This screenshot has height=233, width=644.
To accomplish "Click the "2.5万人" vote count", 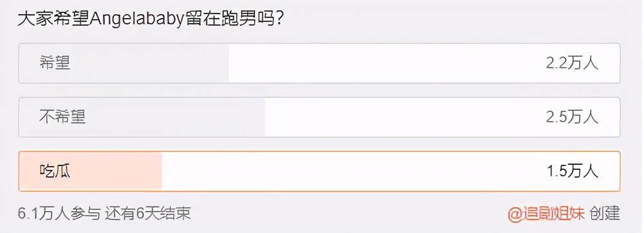I will (572, 118).
